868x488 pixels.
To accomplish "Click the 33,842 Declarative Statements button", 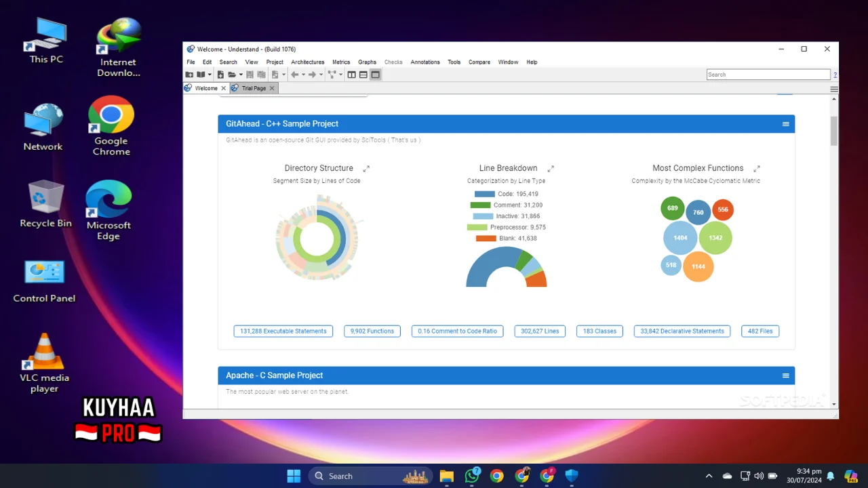I will (682, 331).
